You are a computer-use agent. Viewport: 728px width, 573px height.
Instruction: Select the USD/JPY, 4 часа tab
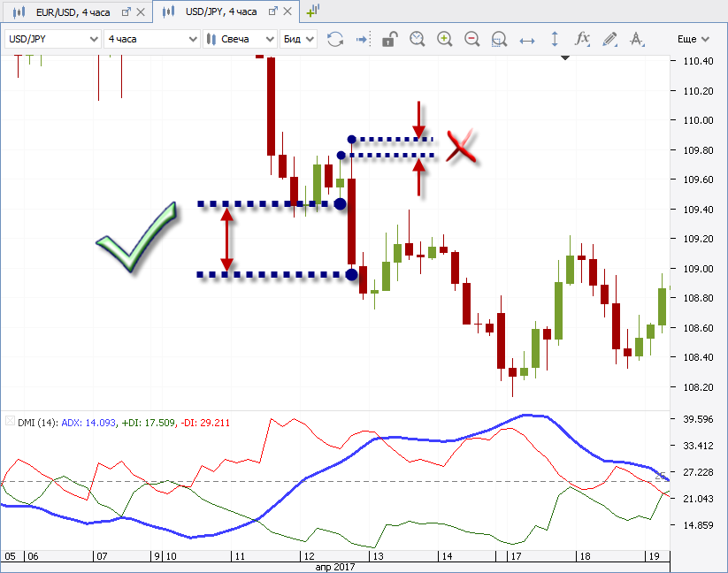pyautogui.click(x=221, y=11)
